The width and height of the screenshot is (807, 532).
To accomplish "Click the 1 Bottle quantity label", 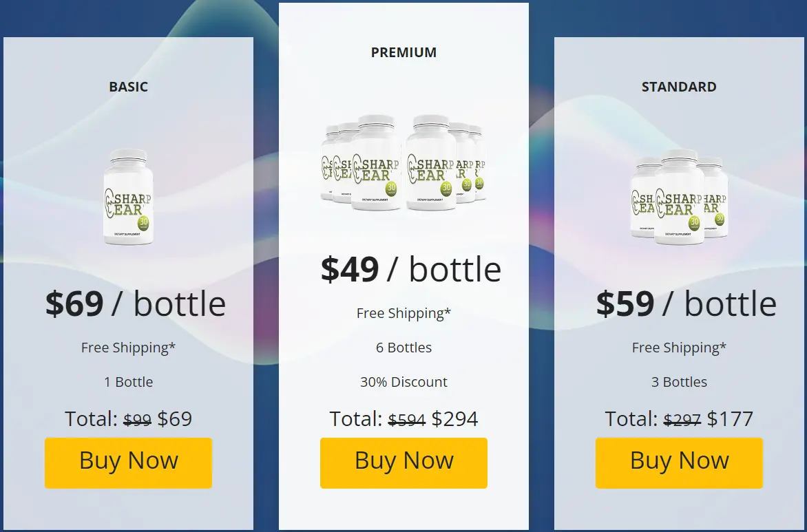I will [x=128, y=382].
